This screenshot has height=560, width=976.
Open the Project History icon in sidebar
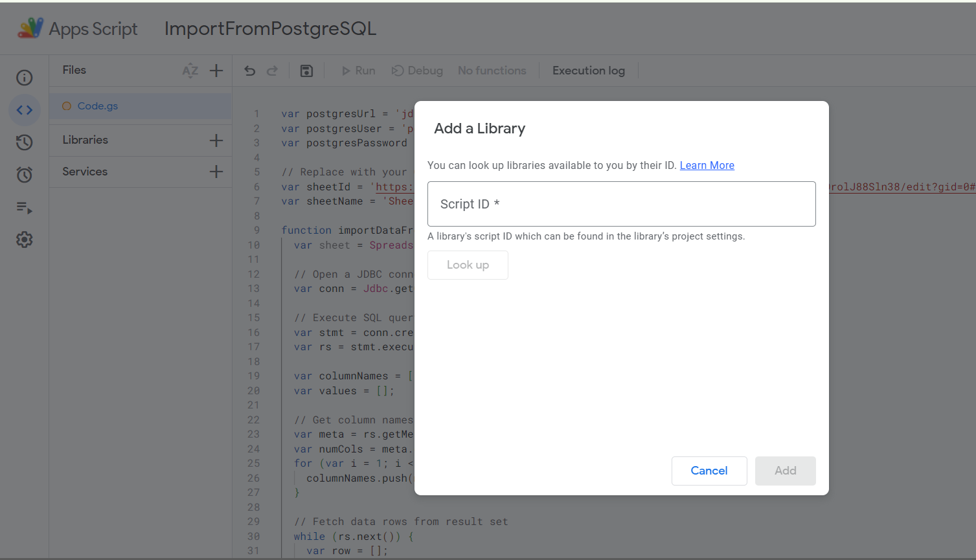(25, 142)
